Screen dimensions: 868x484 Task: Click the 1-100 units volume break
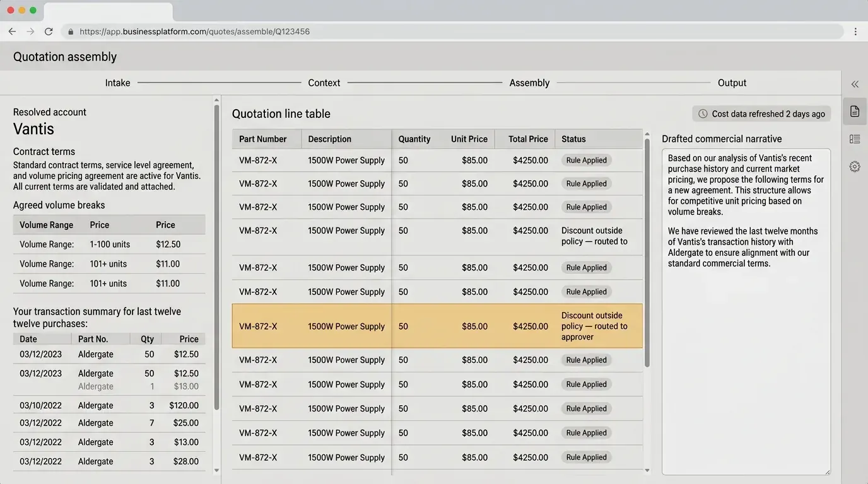click(110, 245)
